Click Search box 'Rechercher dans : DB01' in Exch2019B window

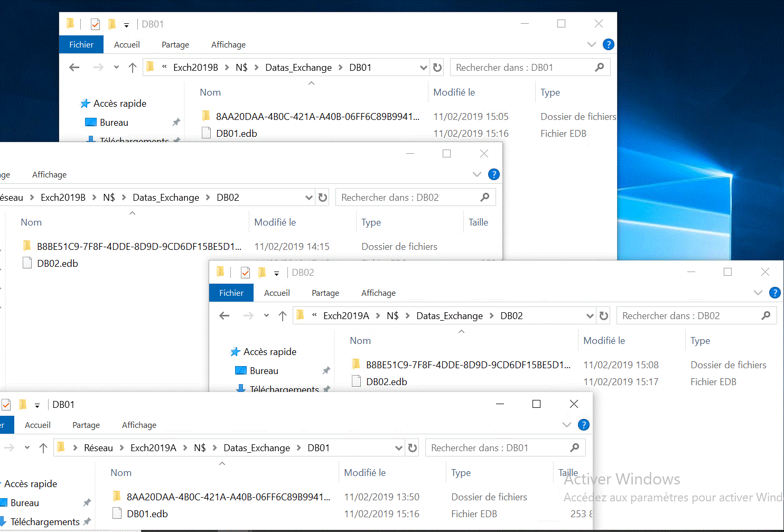(x=530, y=68)
